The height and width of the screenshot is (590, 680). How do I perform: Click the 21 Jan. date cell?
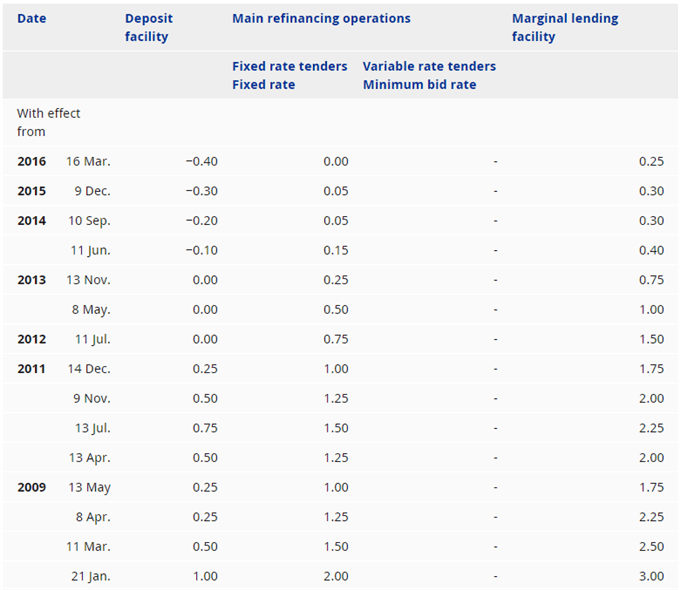(91, 576)
